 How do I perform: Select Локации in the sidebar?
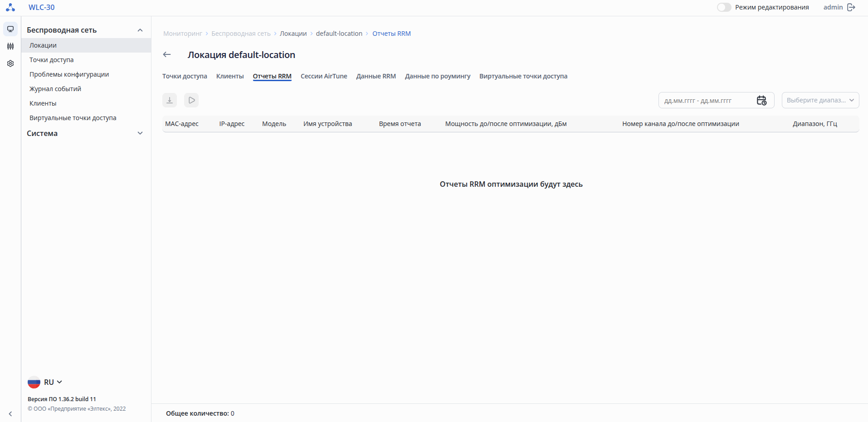click(86, 45)
